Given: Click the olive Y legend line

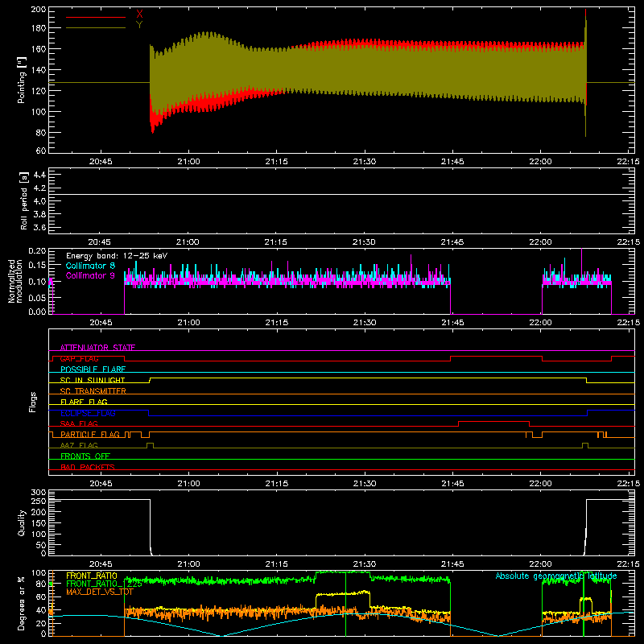Looking at the screenshot, I should 96,28.
